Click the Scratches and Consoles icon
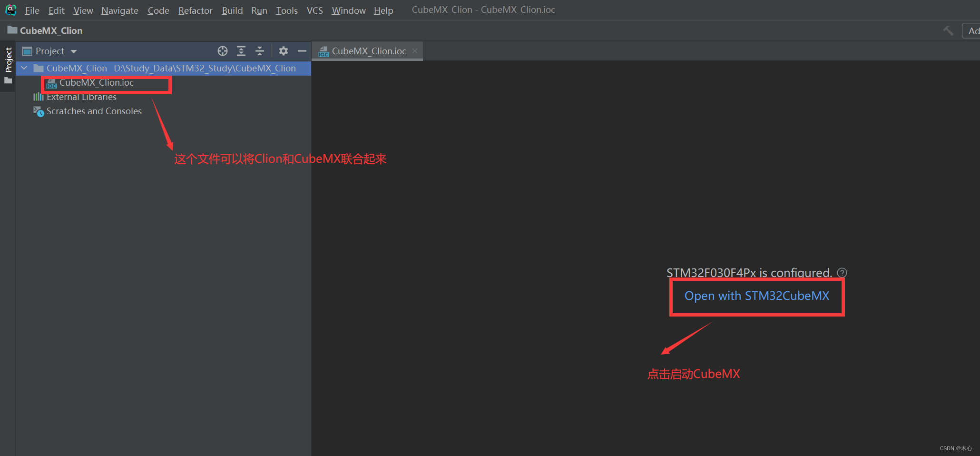 pyautogui.click(x=39, y=111)
